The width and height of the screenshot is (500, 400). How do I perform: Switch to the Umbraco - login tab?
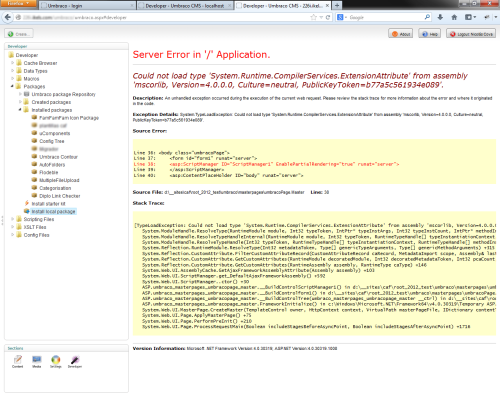click(87, 6)
